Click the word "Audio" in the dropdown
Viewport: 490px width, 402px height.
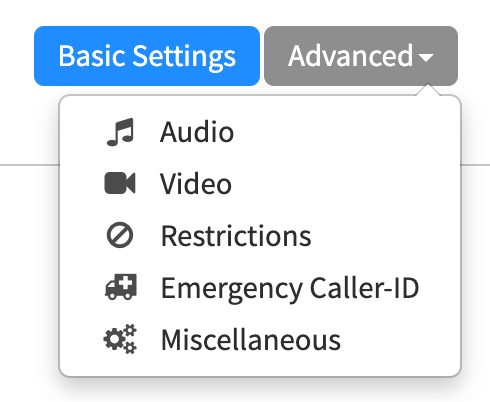click(197, 132)
